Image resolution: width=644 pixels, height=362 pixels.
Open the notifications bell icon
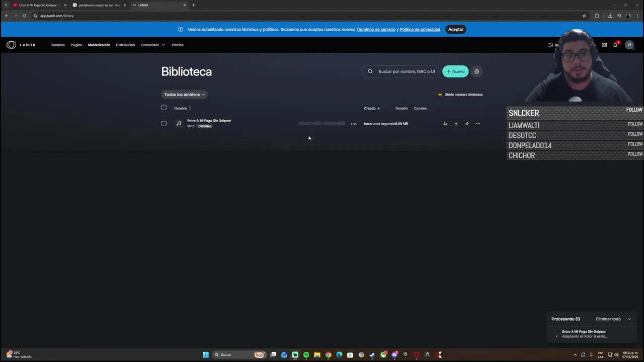[x=615, y=45]
